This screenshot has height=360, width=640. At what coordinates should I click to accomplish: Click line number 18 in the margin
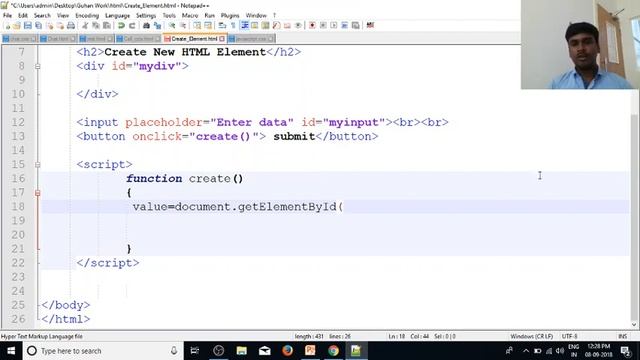[18, 207]
